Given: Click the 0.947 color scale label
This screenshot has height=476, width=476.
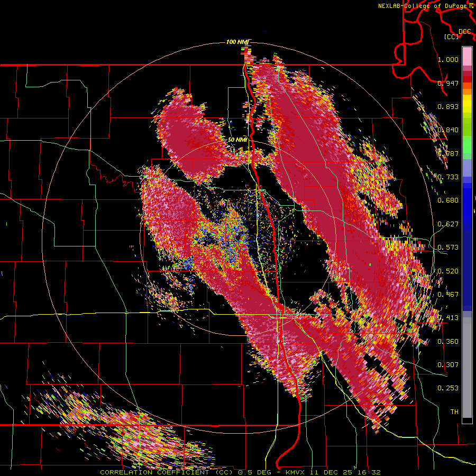Looking at the screenshot, I should point(448,83).
